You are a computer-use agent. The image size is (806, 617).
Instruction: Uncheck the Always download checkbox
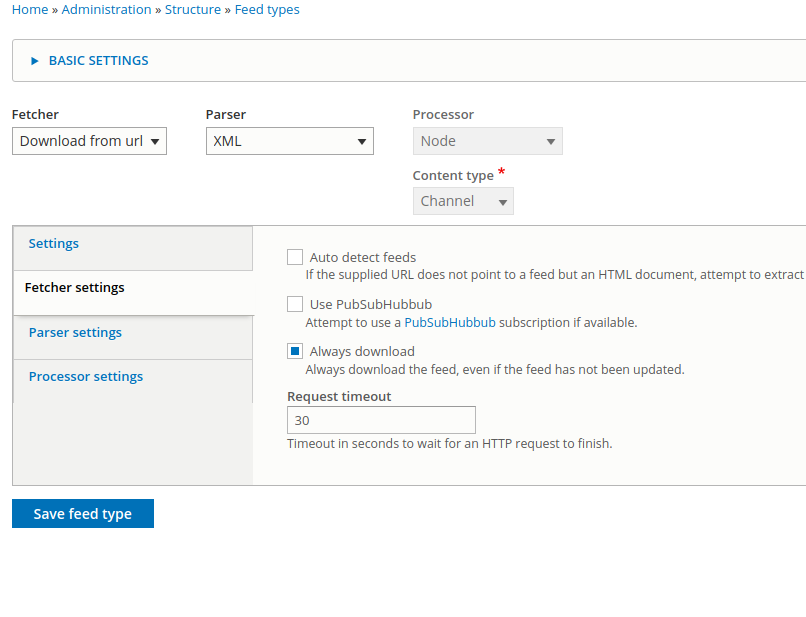(295, 351)
